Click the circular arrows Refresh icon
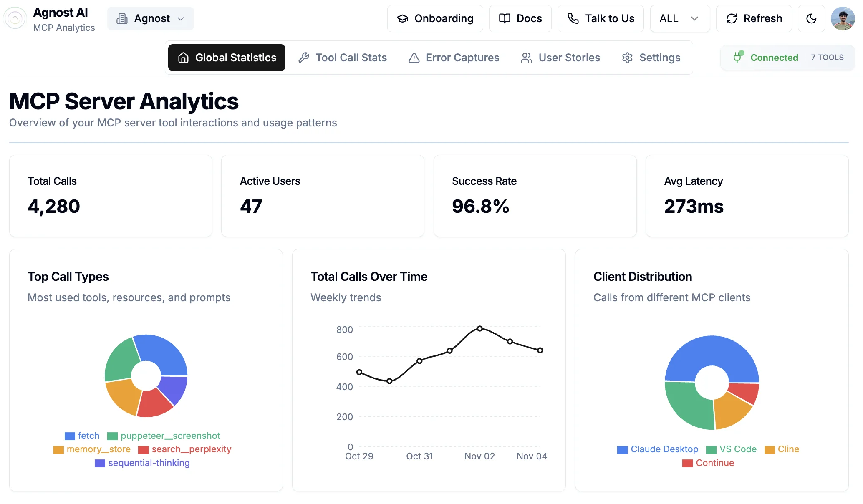This screenshot has width=863, height=504. (732, 19)
